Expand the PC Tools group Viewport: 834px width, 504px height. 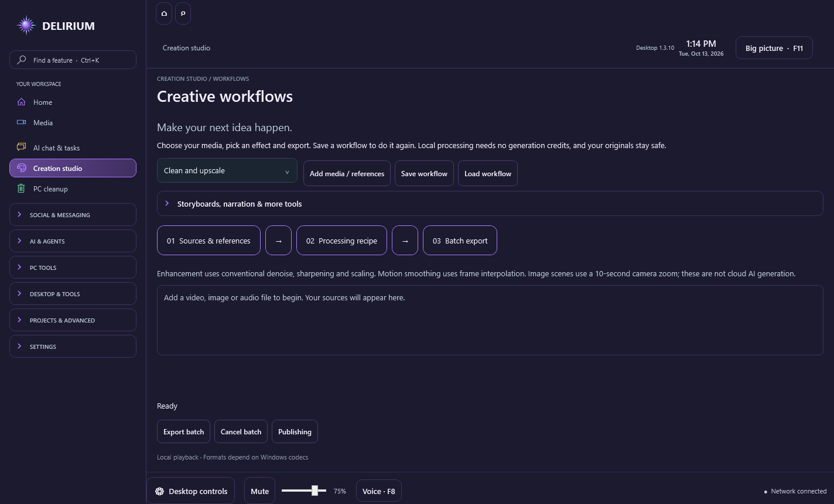73,268
